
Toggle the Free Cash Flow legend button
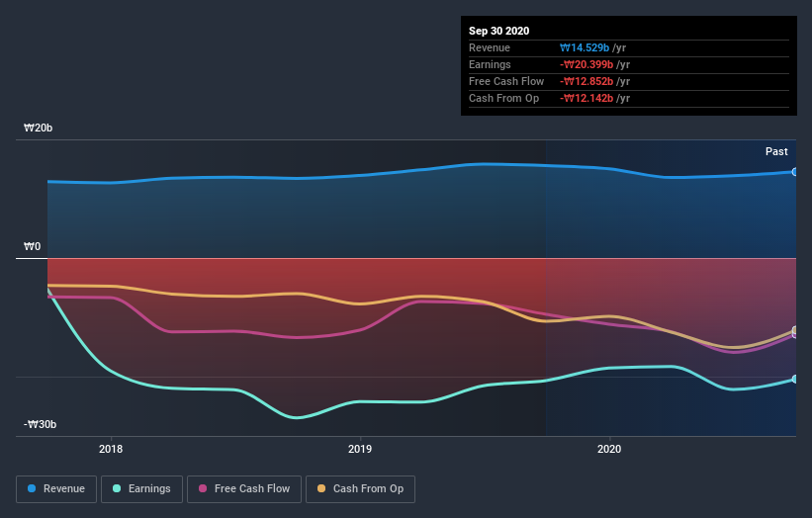[x=244, y=489]
